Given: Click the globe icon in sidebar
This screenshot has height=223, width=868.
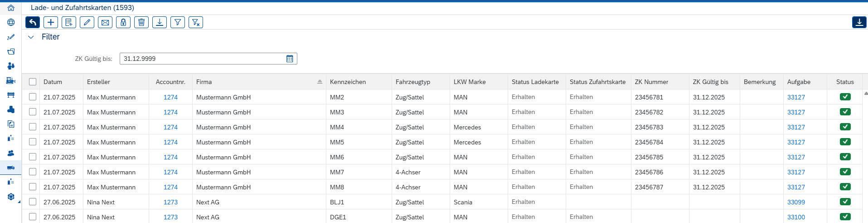Looking at the screenshot, I should 11,22.
